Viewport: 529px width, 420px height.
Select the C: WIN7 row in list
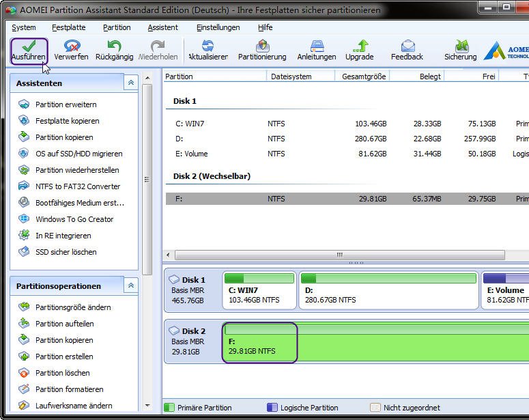click(347, 124)
